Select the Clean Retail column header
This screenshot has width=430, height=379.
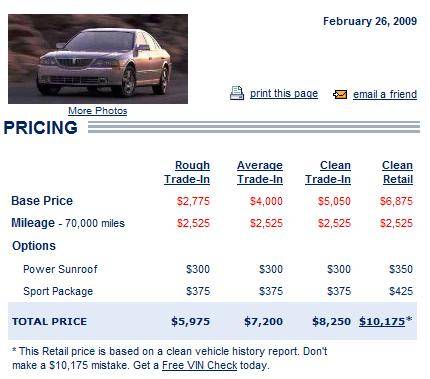point(397,172)
